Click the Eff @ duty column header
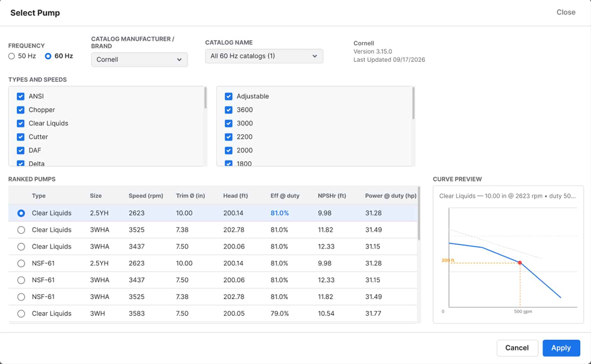Viewport: 591px width, 364px height. 285,196
